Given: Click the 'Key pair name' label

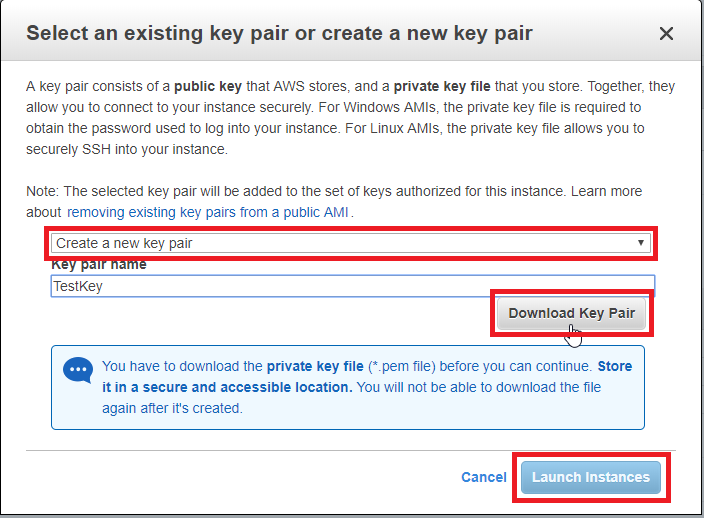Looking at the screenshot, I should [x=99, y=264].
